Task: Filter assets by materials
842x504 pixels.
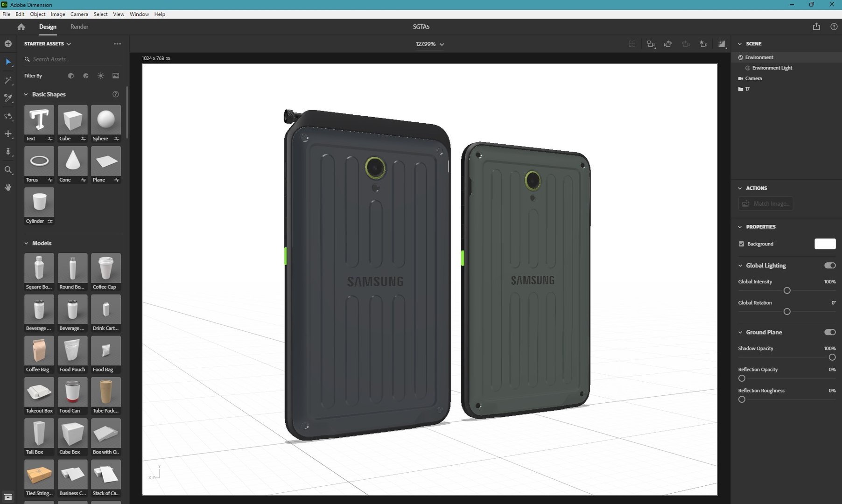Action: (x=86, y=76)
